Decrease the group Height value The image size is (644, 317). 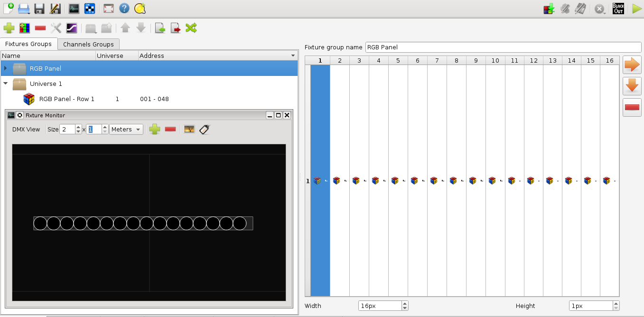tap(616, 308)
